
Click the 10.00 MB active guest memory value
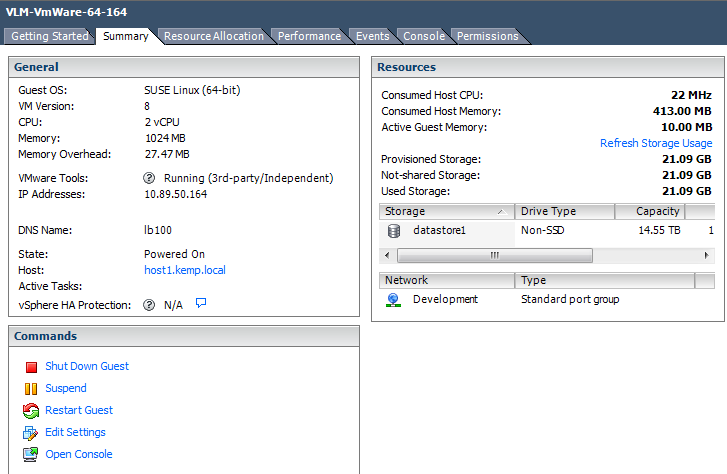coord(686,127)
